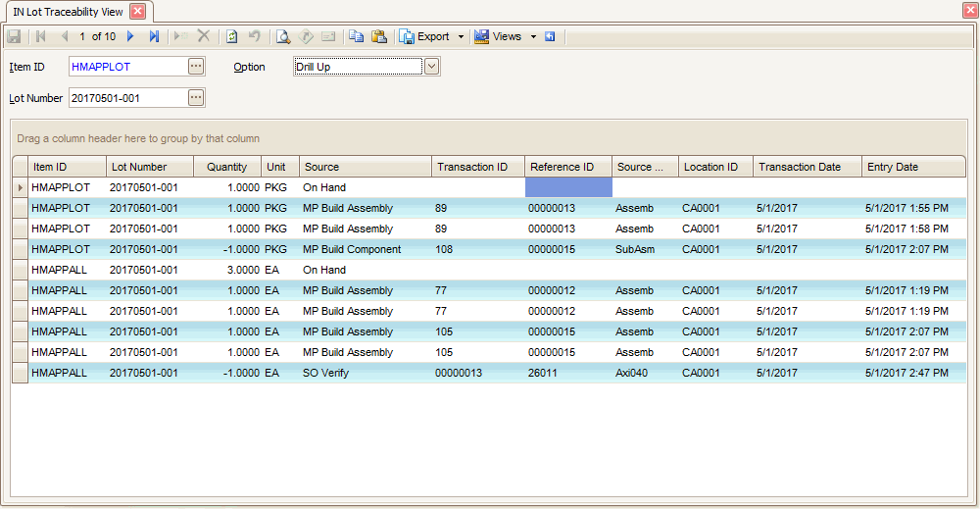Click the blue icon right of Views
Image resolution: width=980 pixels, height=509 pixels.
coord(550,36)
